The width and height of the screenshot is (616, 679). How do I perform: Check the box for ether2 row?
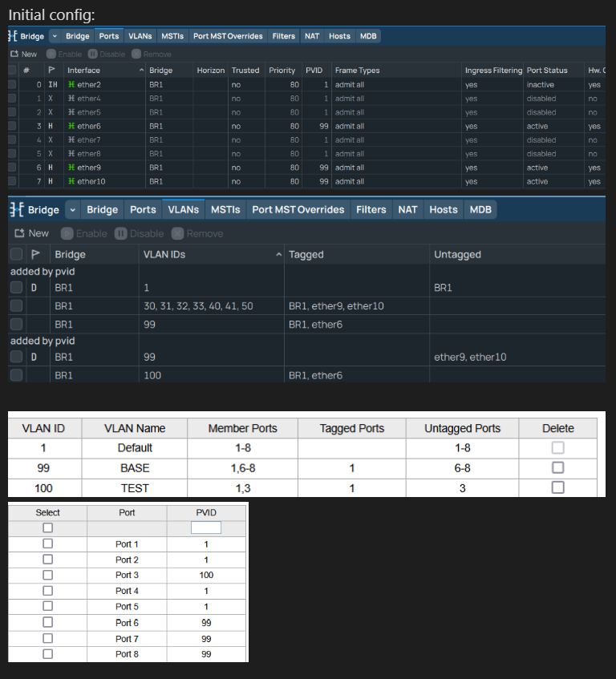click(12, 84)
